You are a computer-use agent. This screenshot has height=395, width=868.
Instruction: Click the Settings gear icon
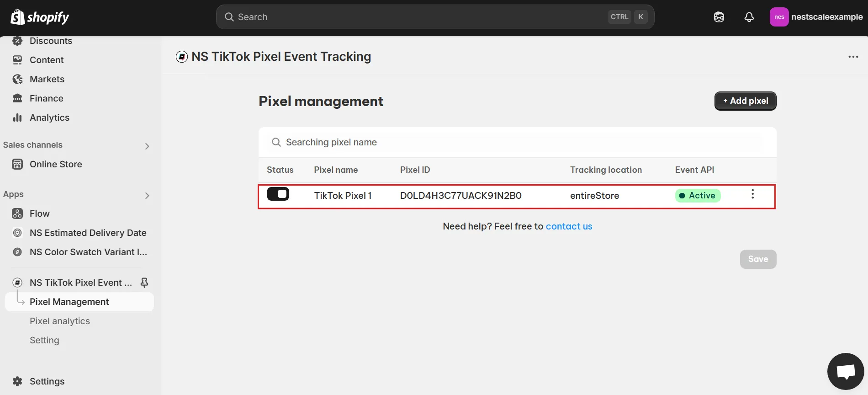coord(17,381)
